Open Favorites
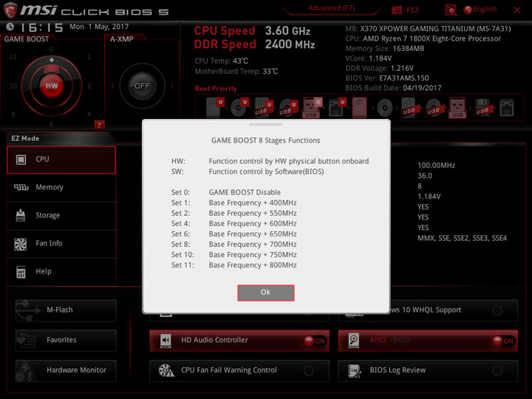The height and width of the screenshot is (399, 532). coord(66,341)
